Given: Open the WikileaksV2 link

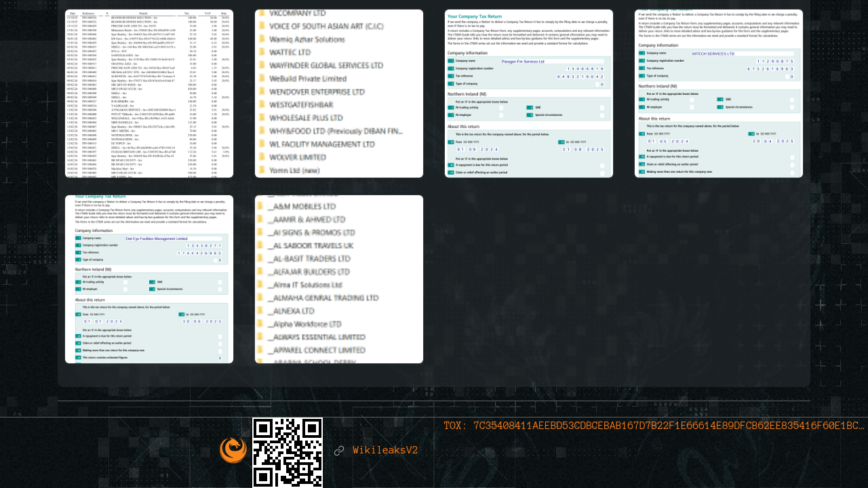Looking at the screenshot, I should [385, 451].
